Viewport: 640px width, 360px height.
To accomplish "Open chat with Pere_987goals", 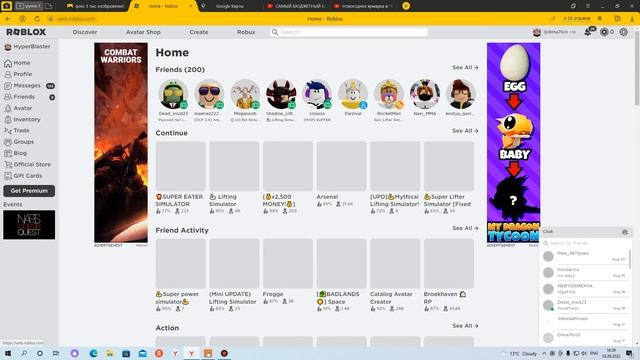I will [x=584, y=256].
